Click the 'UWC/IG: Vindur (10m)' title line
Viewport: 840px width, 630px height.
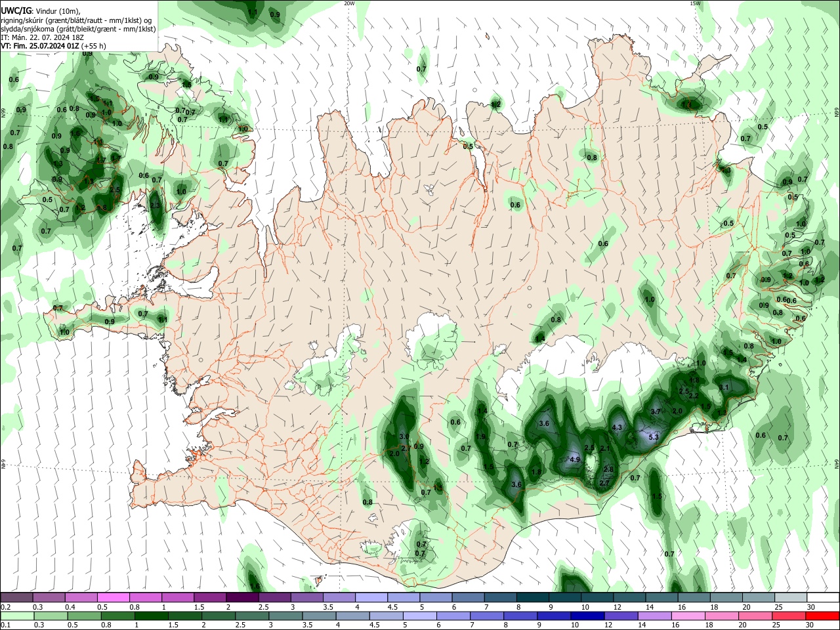tap(40, 11)
